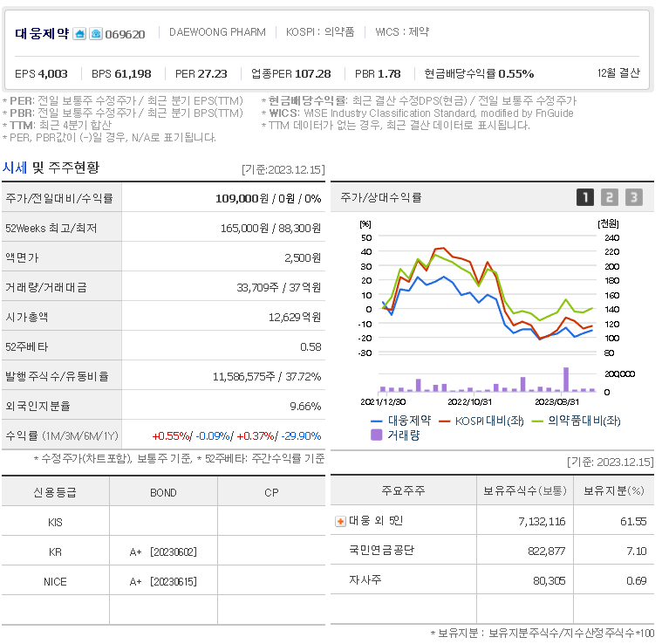The height and width of the screenshot is (644, 662).
Task: Click the 대웅제약 company name
Action: [42, 33]
